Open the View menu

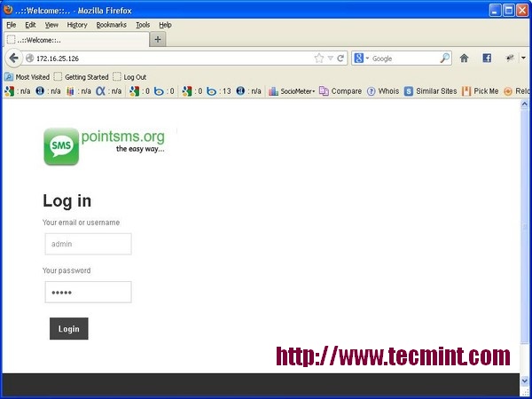tap(51, 25)
